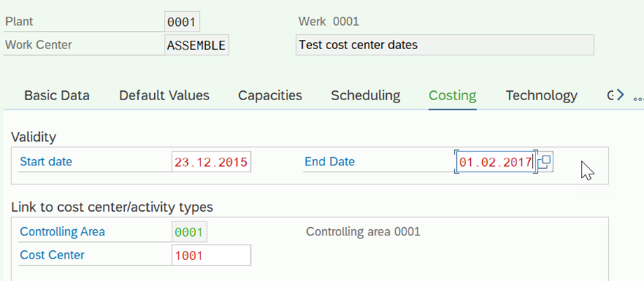Switch to the Basic Data tab

pos(57,96)
